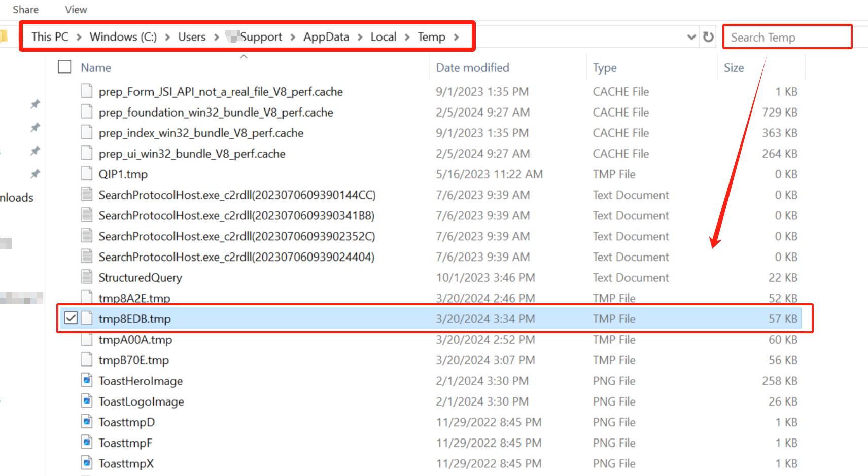
Task: Open the Share ribbon tab
Action: click(x=26, y=10)
